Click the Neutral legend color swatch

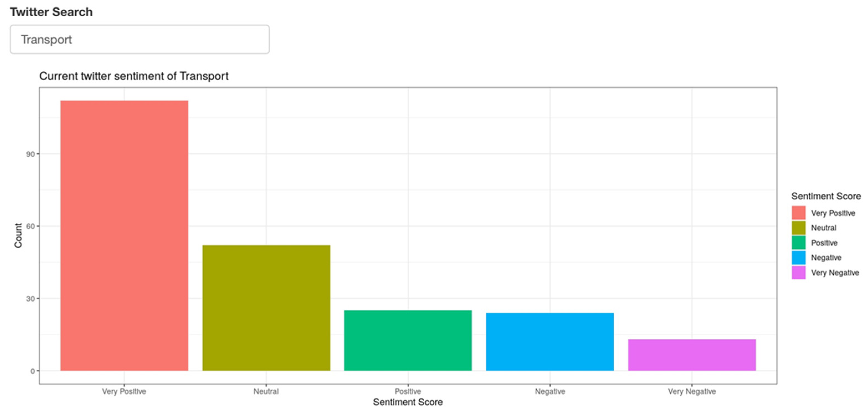(x=798, y=228)
